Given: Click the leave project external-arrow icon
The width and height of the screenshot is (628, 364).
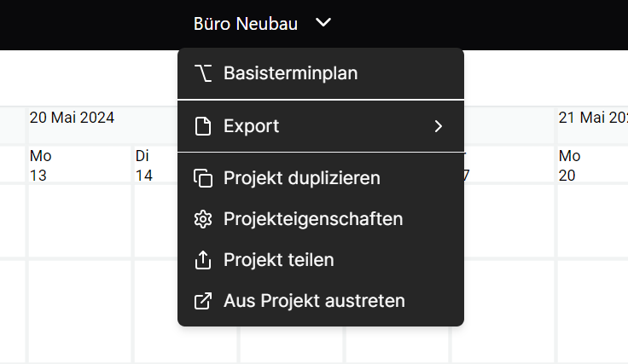Looking at the screenshot, I should [x=203, y=301].
